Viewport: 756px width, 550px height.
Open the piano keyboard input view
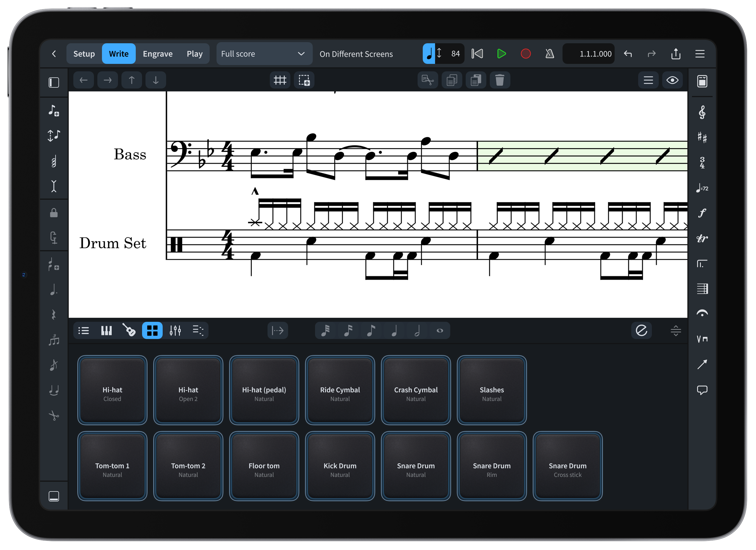click(106, 331)
